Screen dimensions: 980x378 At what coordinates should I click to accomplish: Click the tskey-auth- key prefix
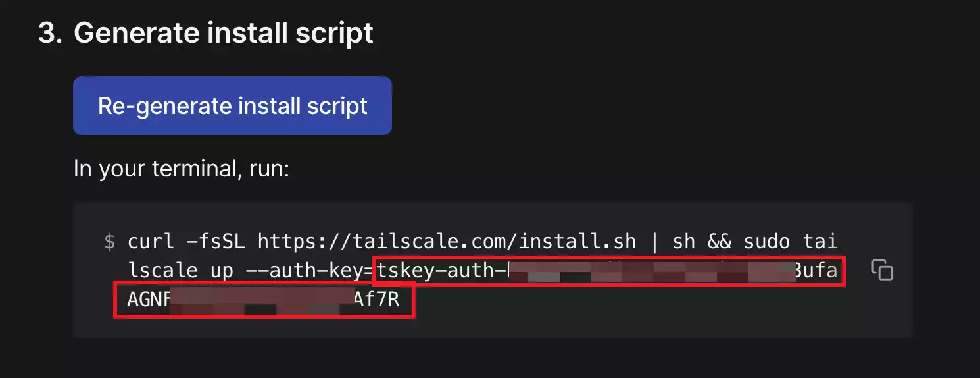tap(441, 271)
